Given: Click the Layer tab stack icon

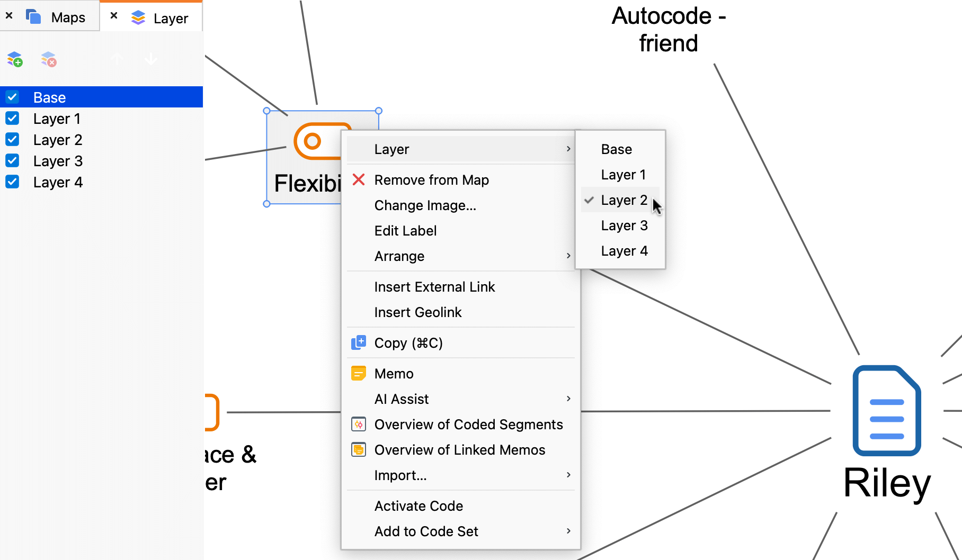Looking at the screenshot, I should click(138, 17).
